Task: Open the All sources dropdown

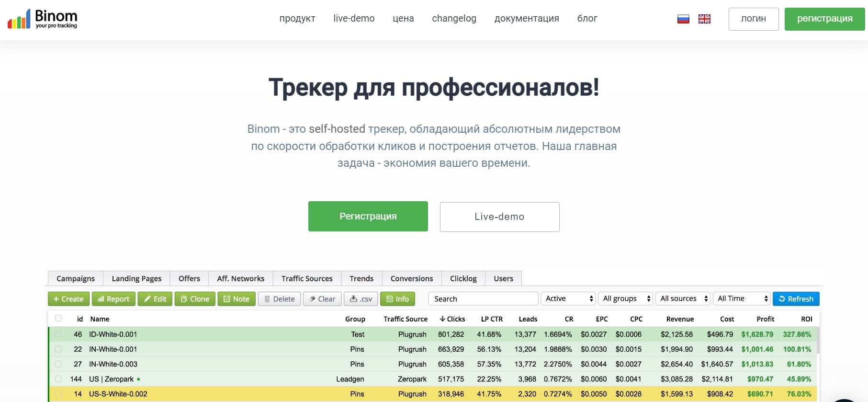Action: (683, 299)
